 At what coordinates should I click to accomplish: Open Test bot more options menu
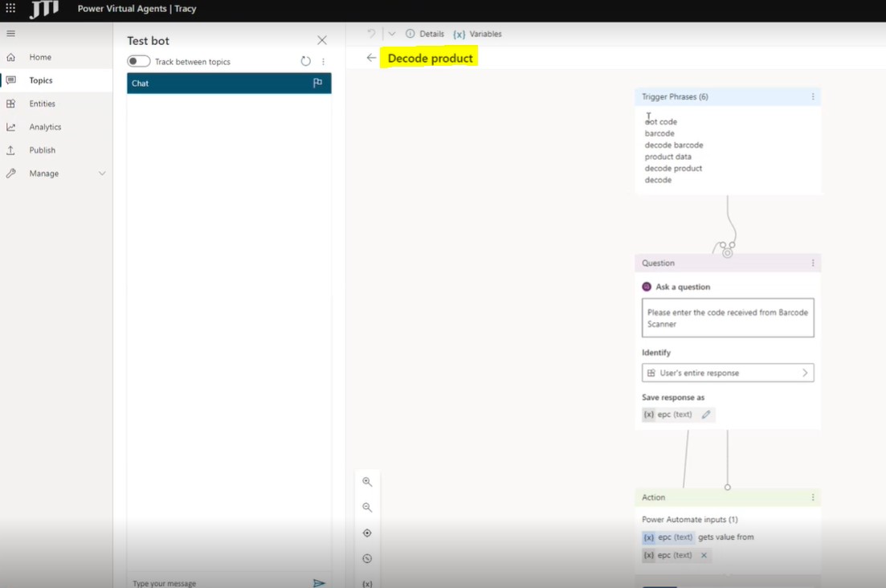coord(323,61)
